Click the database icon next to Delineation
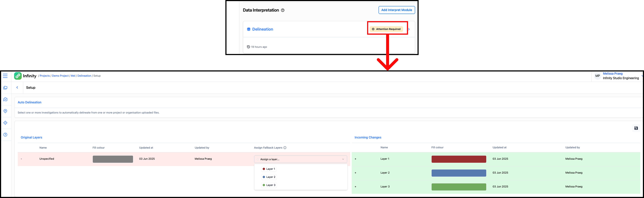The width and height of the screenshot is (644, 198). [x=249, y=29]
